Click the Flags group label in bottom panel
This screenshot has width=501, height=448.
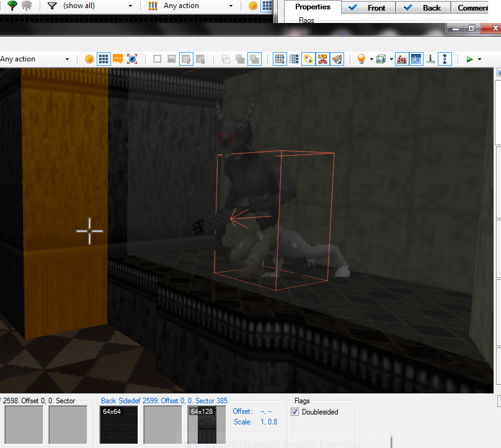point(302,401)
